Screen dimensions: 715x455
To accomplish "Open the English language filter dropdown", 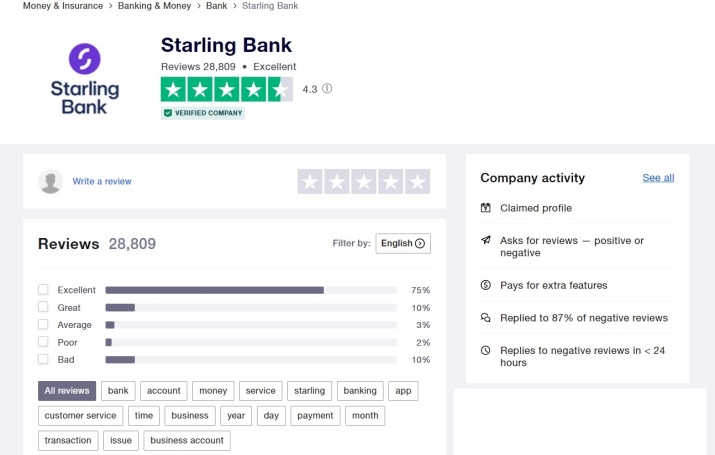I will [x=403, y=243].
